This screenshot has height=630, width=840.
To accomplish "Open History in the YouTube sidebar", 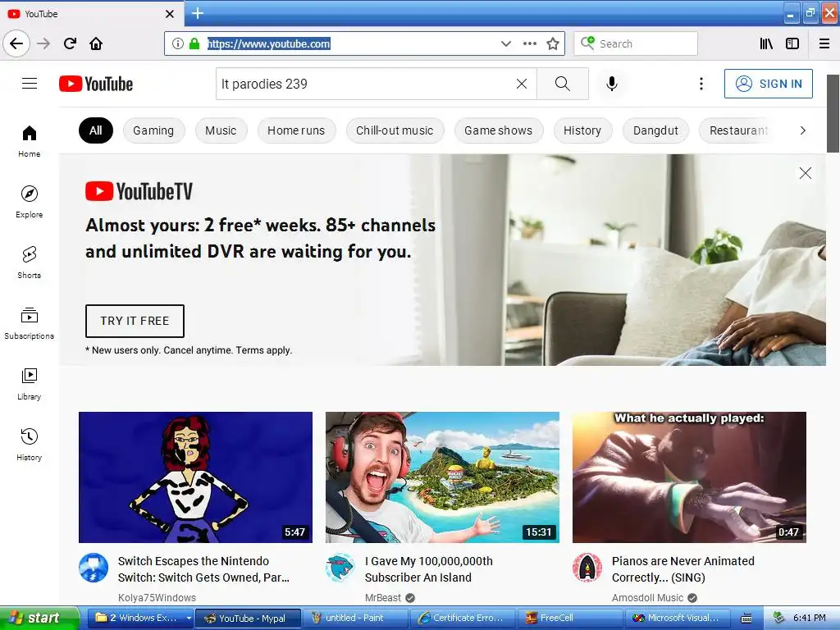I will [30, 445].
